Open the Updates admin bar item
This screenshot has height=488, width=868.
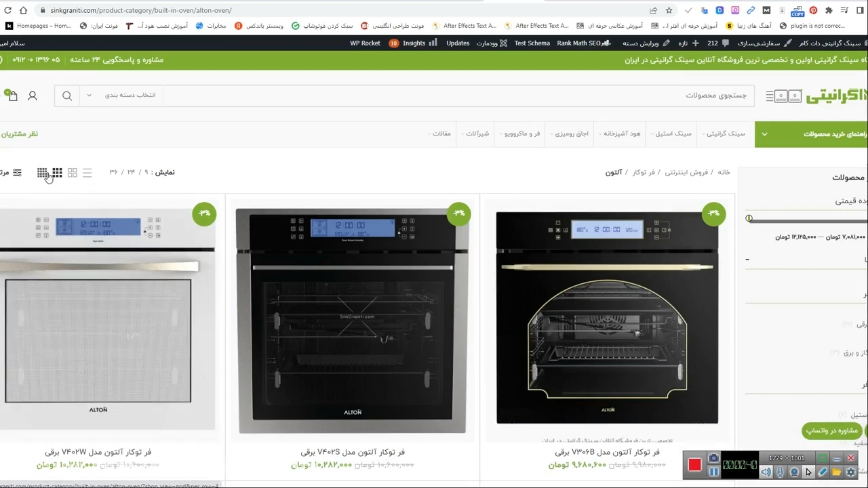[x=457, y=43]
